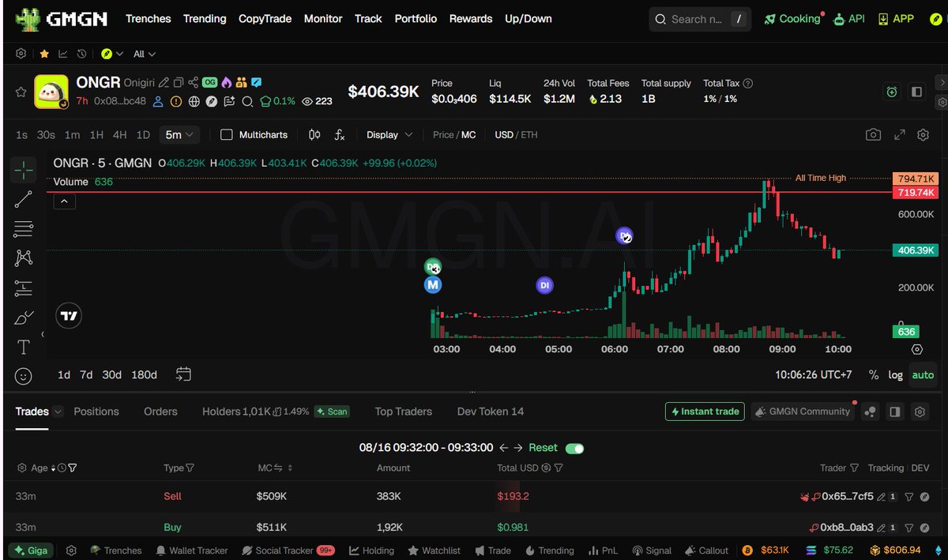Expand the chart to fullscreen
Image resolution: width=948 pixels, height=560 pixels.
click(x=899, y=135)
